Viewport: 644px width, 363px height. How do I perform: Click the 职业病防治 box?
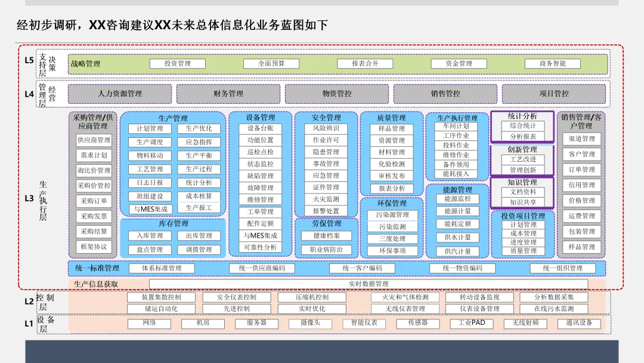(x=327, y=250)
